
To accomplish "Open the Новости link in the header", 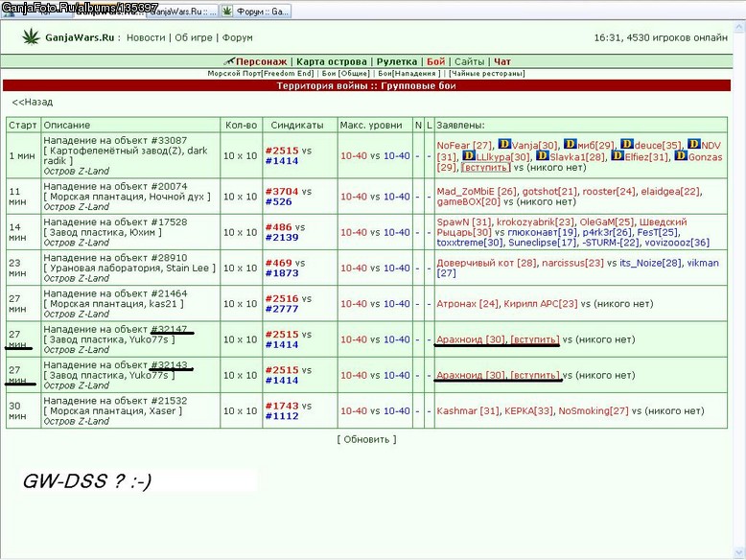I will 146,37.
